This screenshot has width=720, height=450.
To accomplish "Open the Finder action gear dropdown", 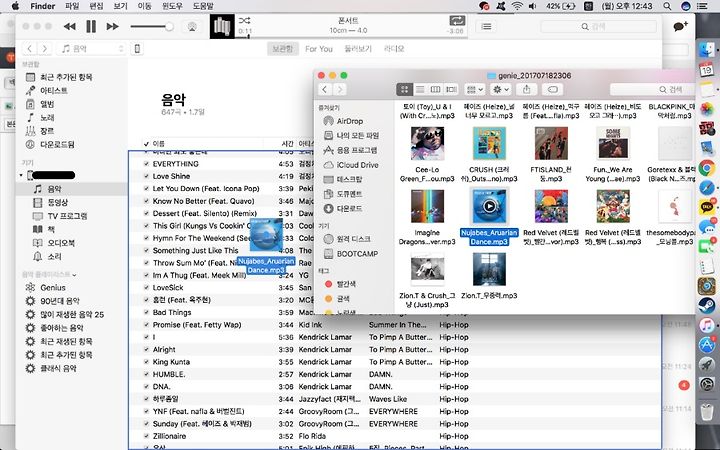I will pyautogui.click(x=500, y=90).
